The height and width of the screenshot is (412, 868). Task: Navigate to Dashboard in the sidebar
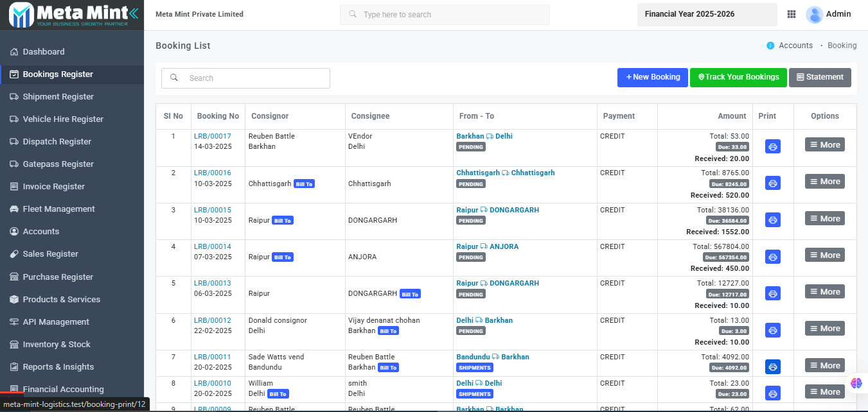coord(44,52)
